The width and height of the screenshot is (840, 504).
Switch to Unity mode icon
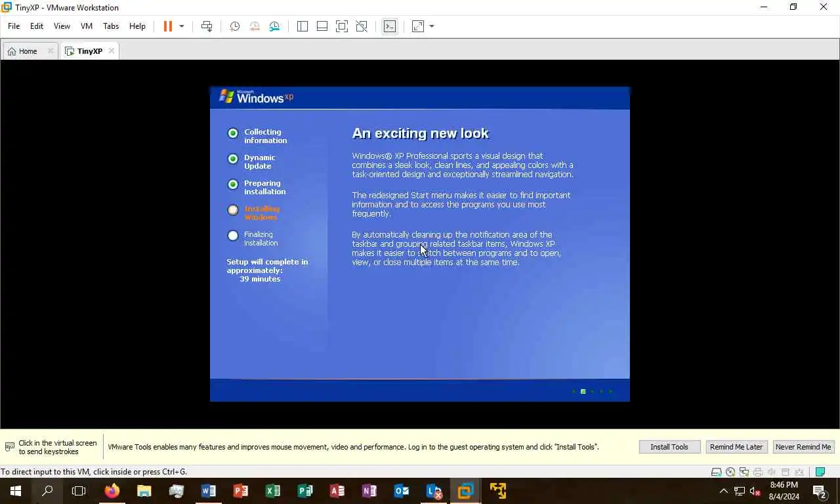[362, 26]
